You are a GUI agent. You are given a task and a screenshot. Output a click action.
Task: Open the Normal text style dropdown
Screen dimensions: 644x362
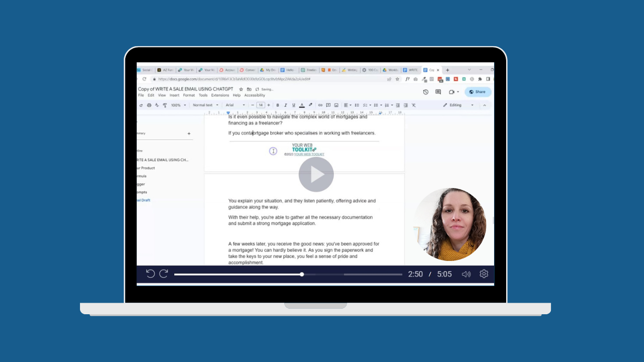206,105
